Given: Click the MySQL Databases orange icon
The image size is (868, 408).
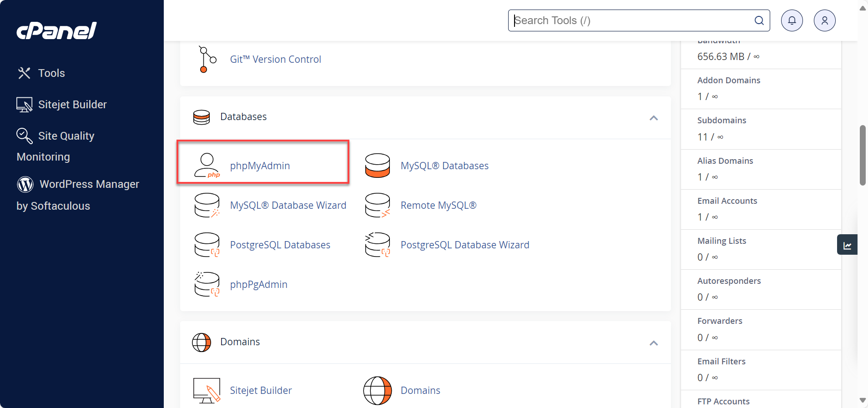Looking at the screenshot, I should (x=378, y=166).
